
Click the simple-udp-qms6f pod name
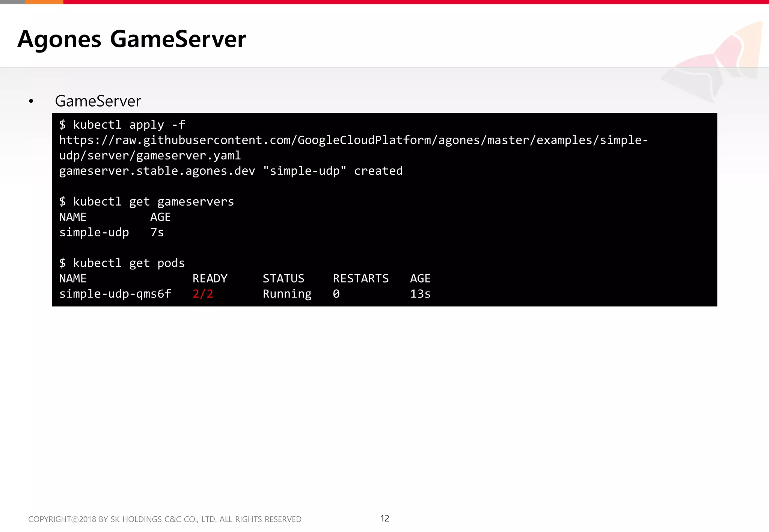115,294
